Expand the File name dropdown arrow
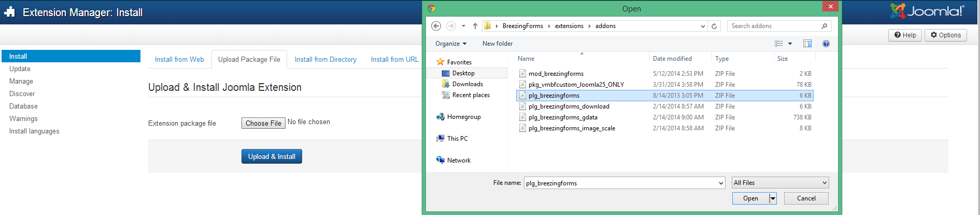 721,183
